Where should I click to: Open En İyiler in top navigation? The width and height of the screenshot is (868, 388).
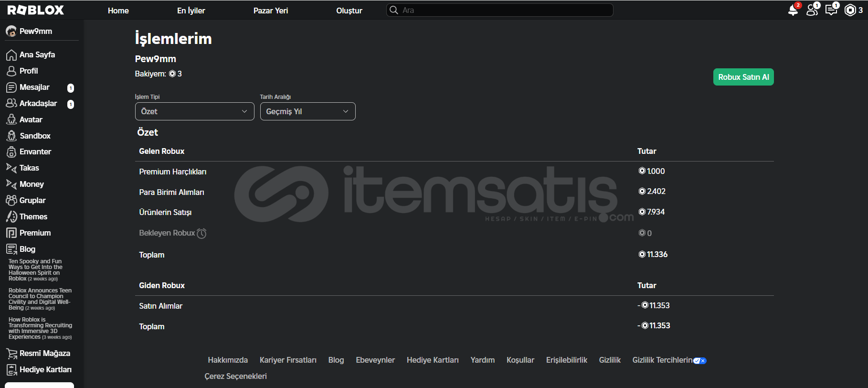pyautogui.click(x=191, y=11)
